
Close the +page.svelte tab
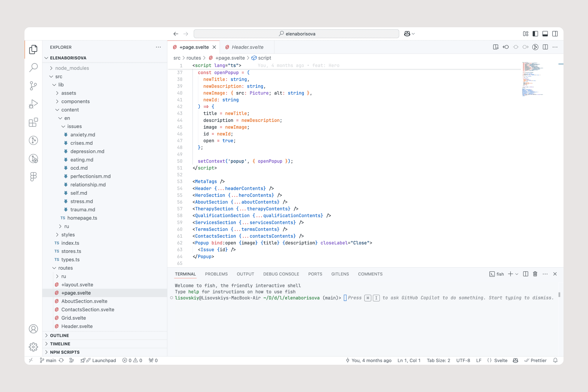pos(214,47)
